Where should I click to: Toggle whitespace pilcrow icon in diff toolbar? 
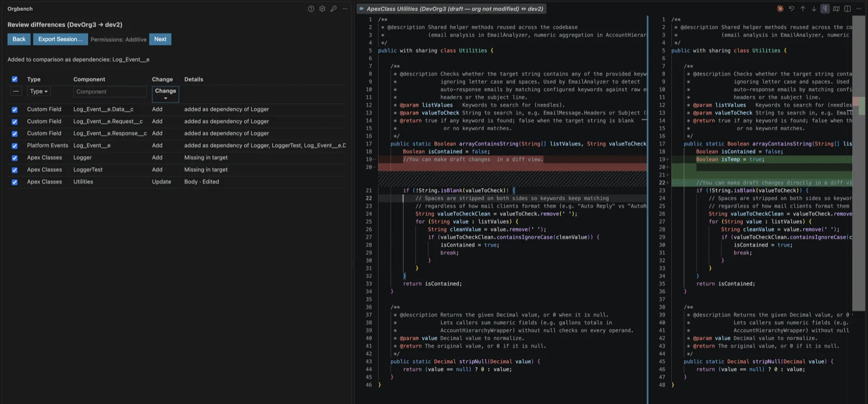point(825,9)
